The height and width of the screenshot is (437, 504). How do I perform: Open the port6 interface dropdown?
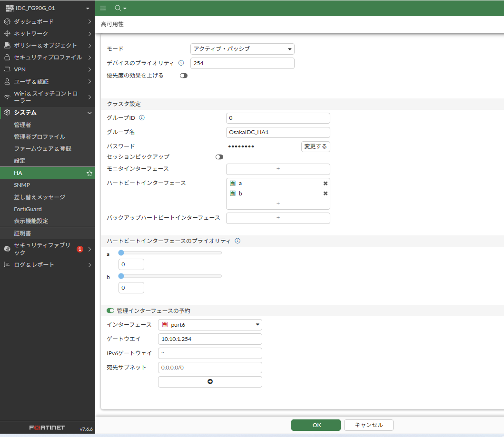click(x=210, y=325)
